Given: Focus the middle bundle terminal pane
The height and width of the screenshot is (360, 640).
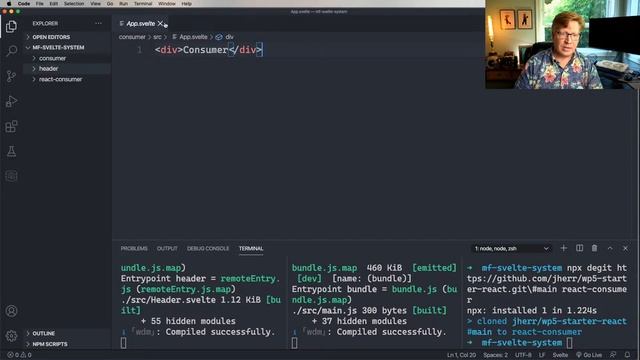Looking at the screenshot, I should [x=374, y=305].
